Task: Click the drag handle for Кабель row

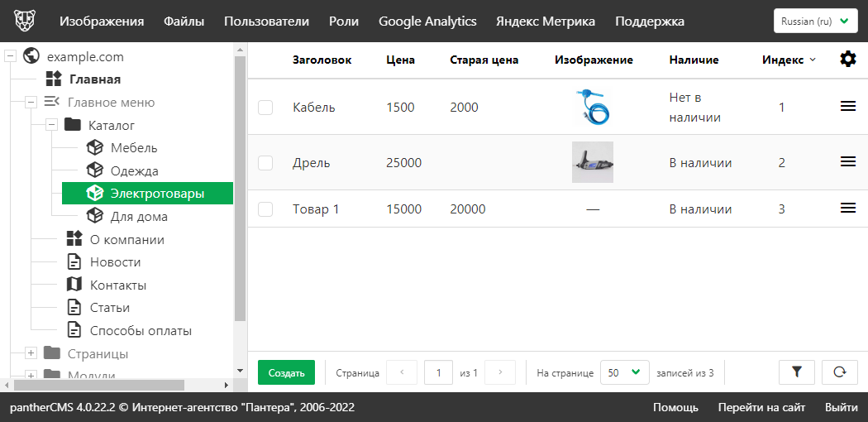Action: [x=847, y=107]
